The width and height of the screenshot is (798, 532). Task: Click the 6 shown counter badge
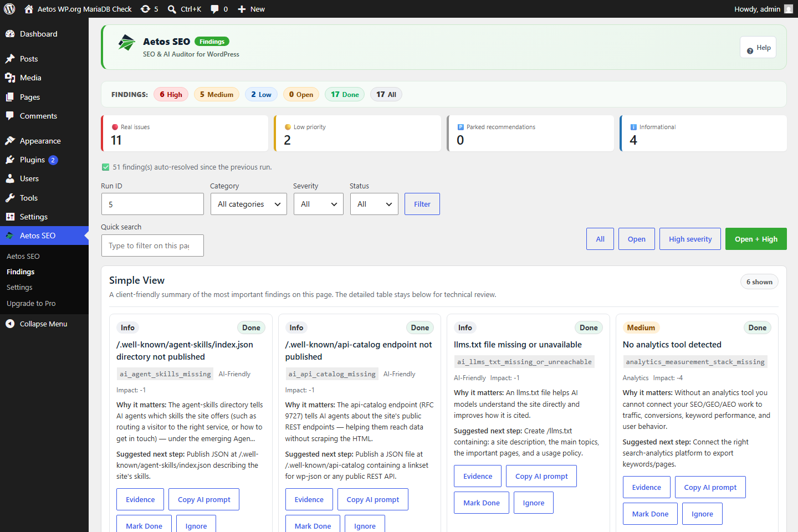point(759,282)
